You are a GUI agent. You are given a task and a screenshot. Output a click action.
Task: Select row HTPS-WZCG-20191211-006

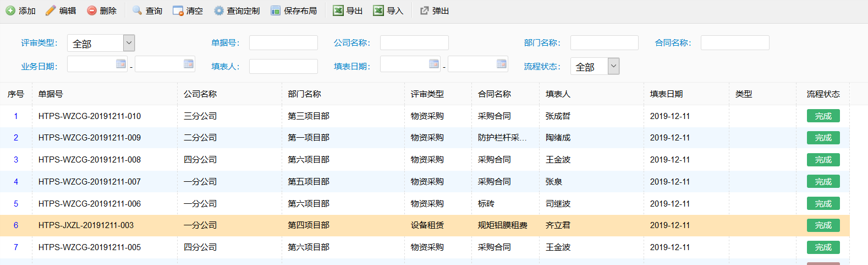[425, 204]
